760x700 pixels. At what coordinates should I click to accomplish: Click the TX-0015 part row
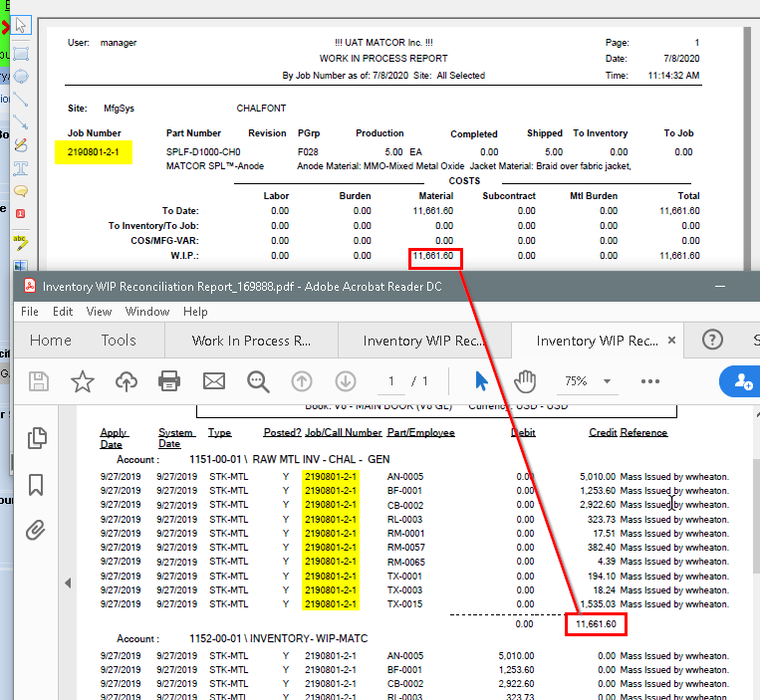(x=404, y=604)
